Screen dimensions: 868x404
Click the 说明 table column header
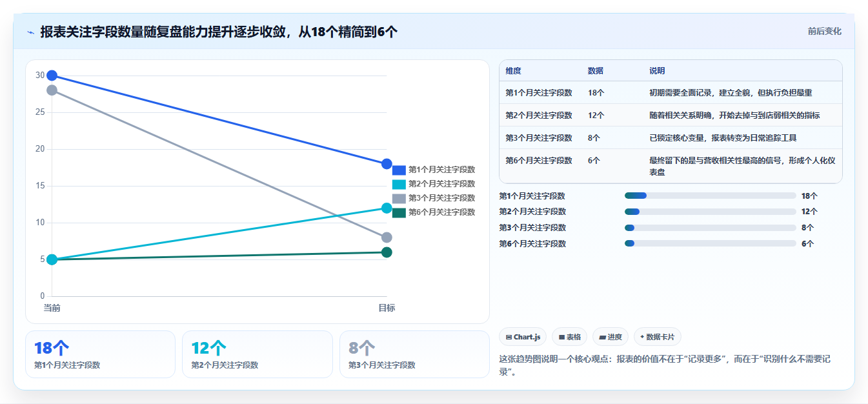(657, 70)
